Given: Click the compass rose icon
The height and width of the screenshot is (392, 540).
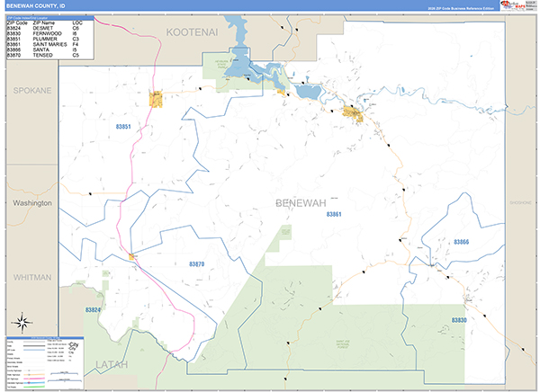Looking at the screenshot, I should [22, 323].
